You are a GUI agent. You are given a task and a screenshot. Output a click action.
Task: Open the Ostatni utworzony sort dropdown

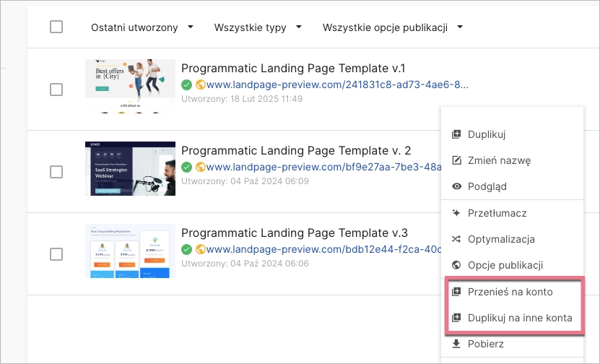142,28
